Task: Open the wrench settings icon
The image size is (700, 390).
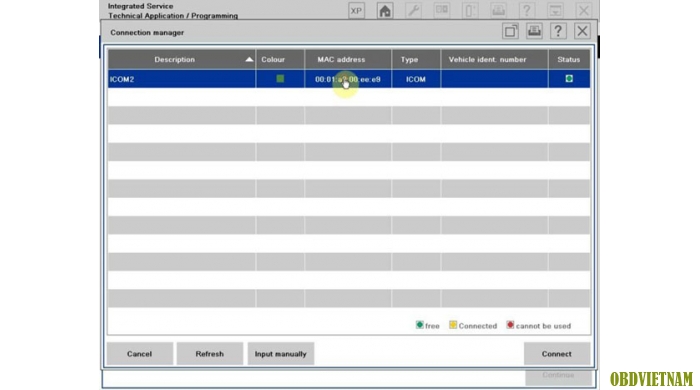Action: pos(413,11)
